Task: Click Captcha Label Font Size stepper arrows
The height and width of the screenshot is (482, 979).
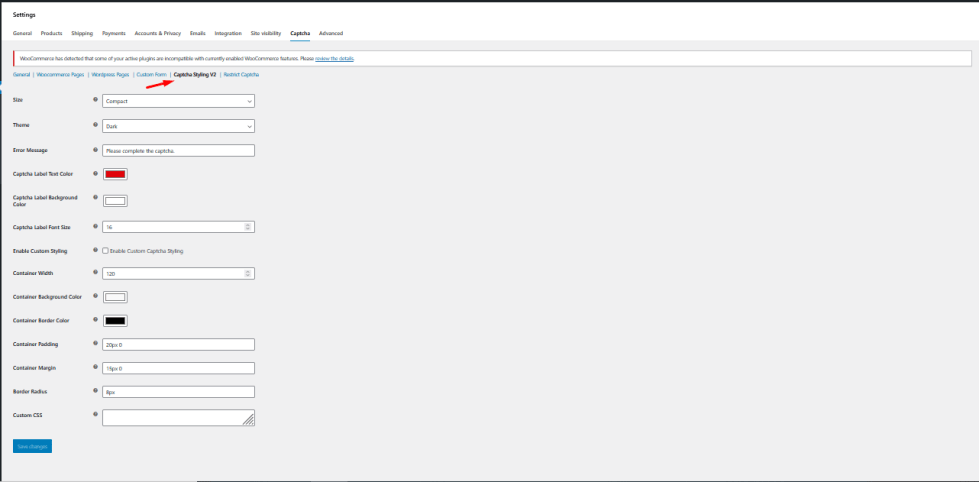Action: [247, 227]
